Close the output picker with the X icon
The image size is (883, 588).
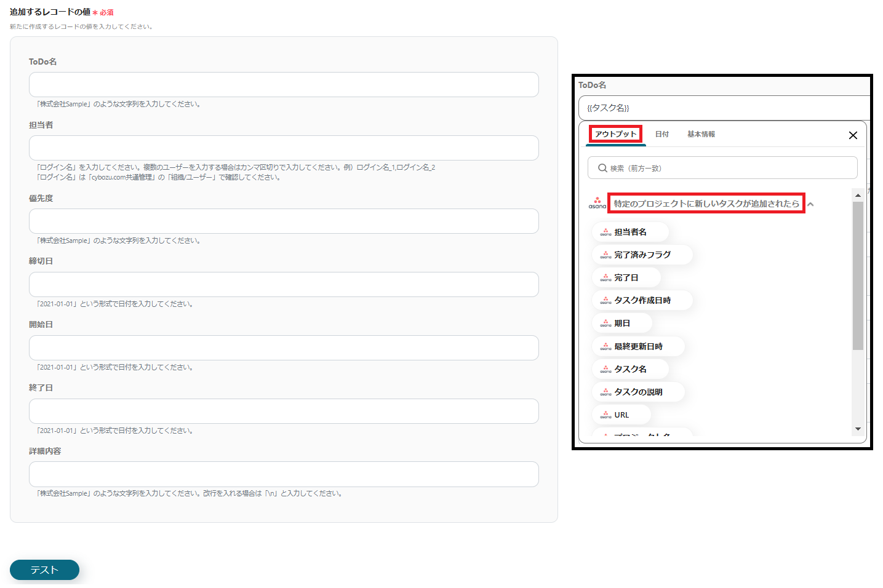pos(853,135)
